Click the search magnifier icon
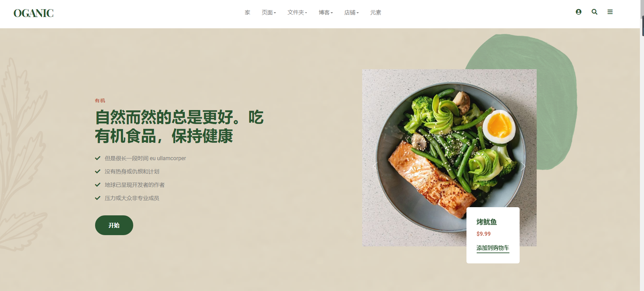Viewport: 644px width, 291px height. [x=595, y=12]
